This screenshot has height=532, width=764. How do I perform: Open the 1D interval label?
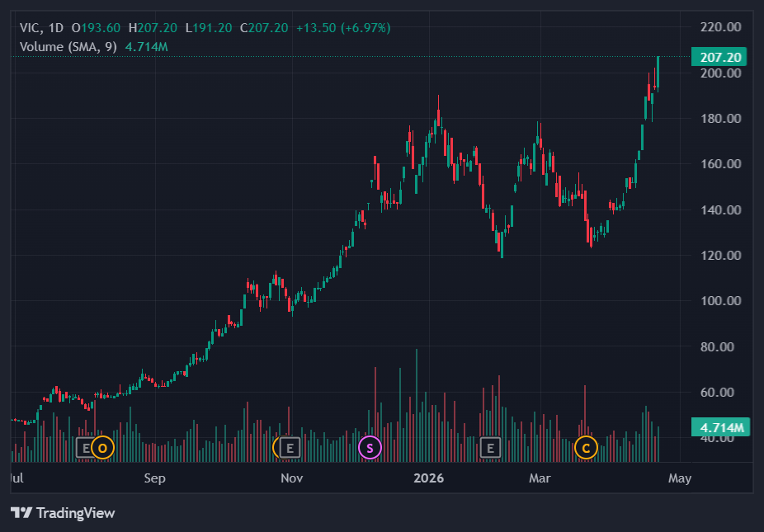pos(55,28)
